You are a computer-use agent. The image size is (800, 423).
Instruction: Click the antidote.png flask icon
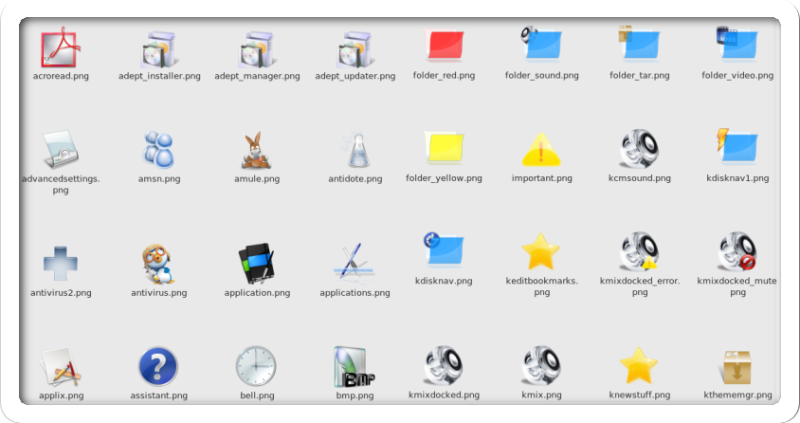click(x=356, y=150)
